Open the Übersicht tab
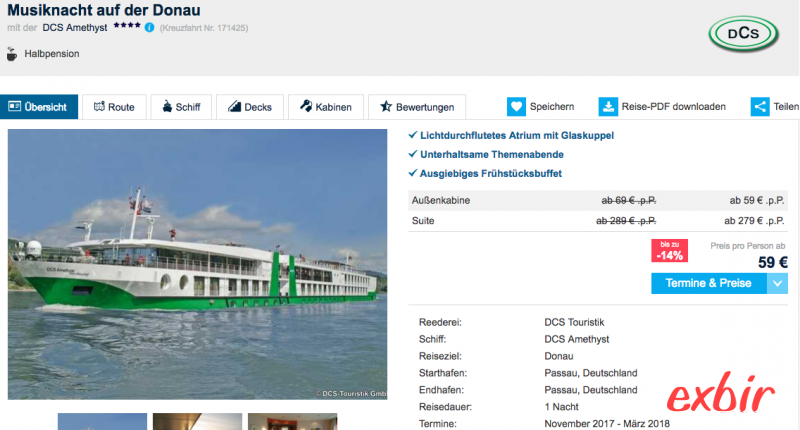The height and width of the screenshot is (430, 800). pyautogui.click(x=39, y=107)
